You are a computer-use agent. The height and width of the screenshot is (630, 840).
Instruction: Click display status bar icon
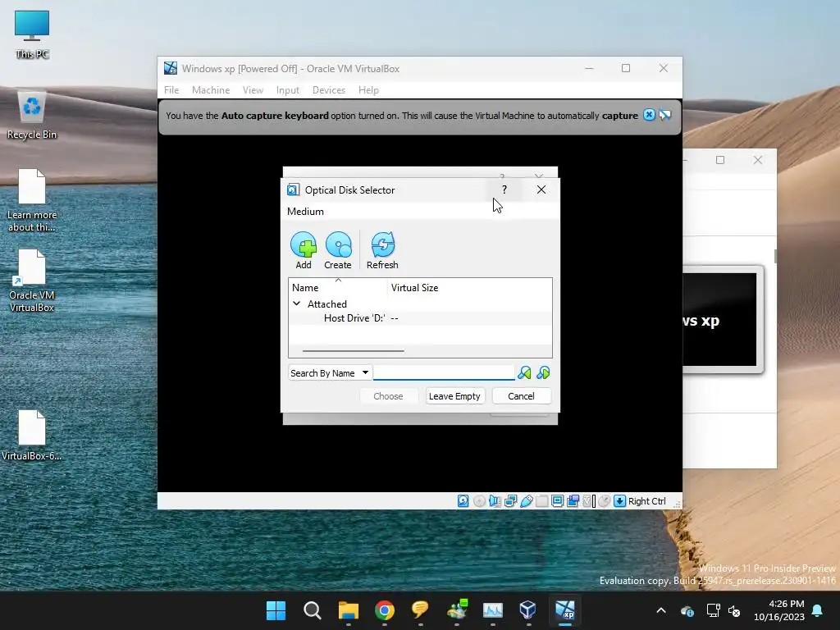click(557, 501)
